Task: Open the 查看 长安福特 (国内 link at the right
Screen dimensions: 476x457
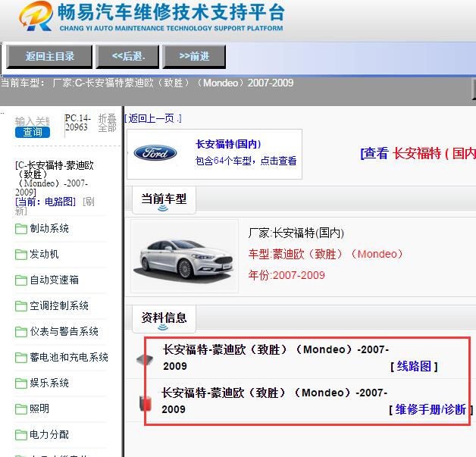Action: coord(418,153)
